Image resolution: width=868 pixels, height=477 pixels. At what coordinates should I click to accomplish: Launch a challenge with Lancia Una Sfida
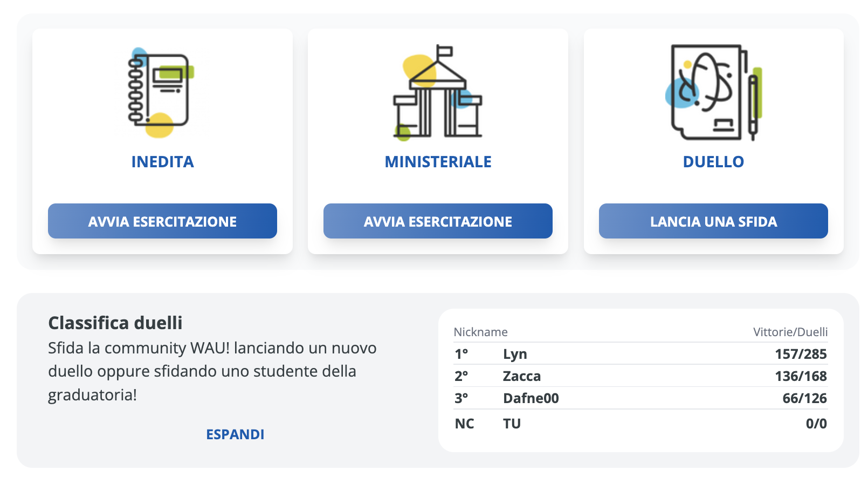(713, 221)
